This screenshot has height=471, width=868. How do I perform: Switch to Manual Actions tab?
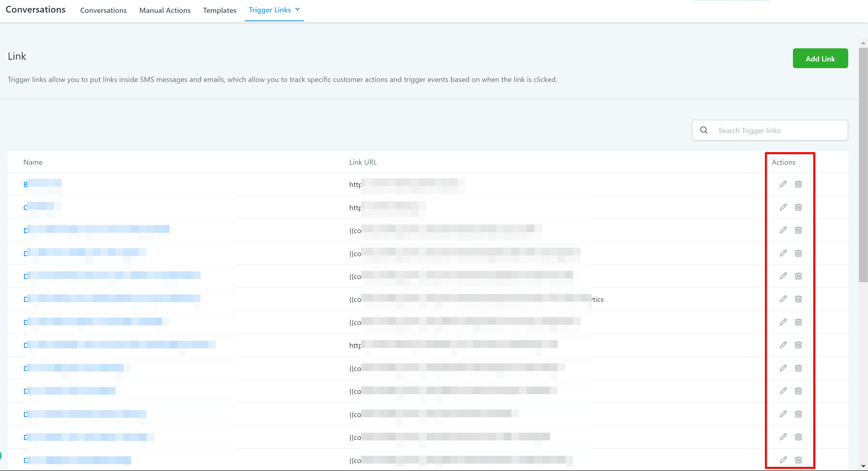165,11
